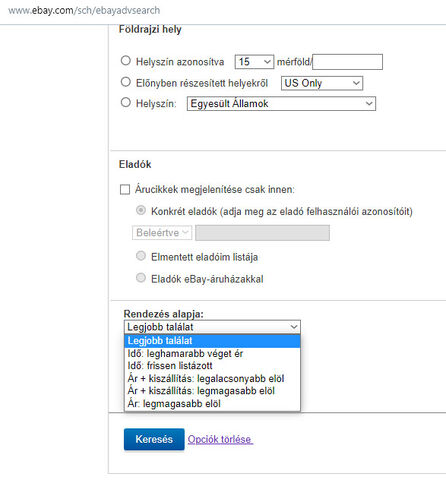Image resolution: width=446 pixels, height=480 pixels.
Task: Select the 'Helyszín azonosítva' radio button
Action: [x=126, y=61]
